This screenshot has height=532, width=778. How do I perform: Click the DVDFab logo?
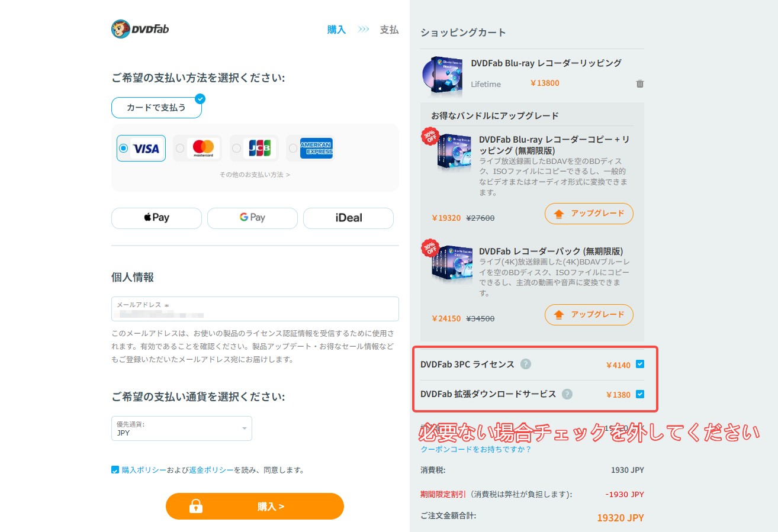(140, 29)
